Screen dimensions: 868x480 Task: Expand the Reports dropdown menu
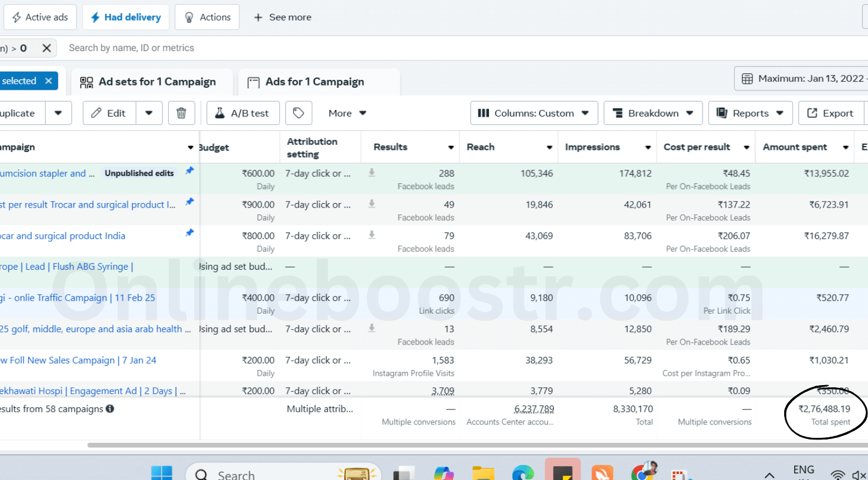[750, 113]
